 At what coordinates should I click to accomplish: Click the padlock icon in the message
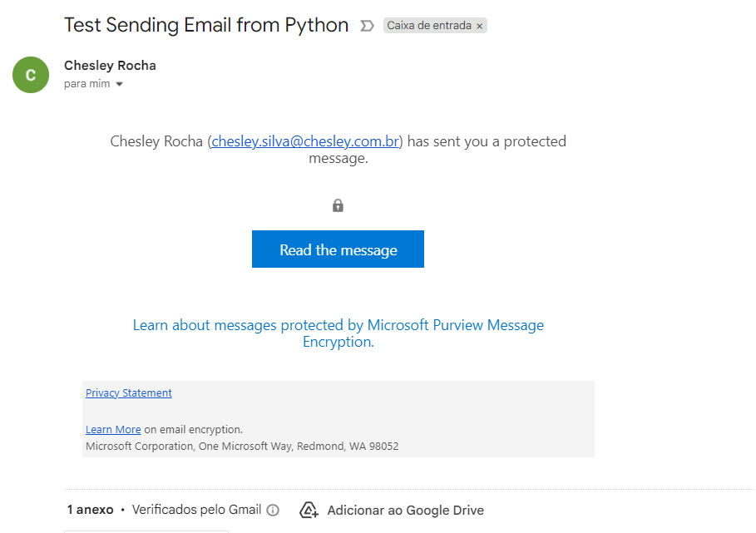338,205
